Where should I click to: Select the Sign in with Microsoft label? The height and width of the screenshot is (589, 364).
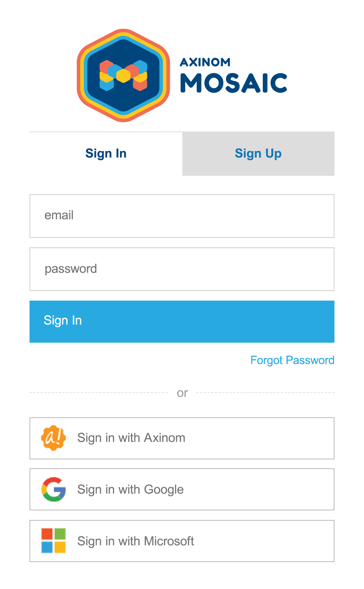click(136, 541)
